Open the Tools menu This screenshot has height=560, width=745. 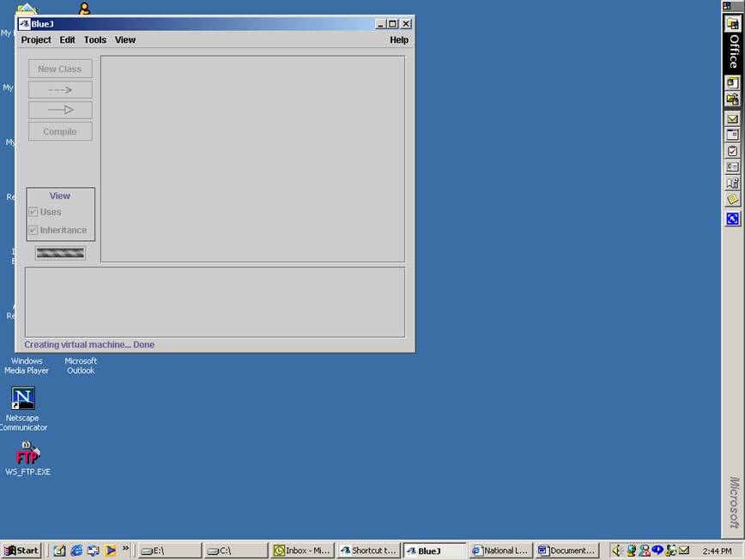94,39
